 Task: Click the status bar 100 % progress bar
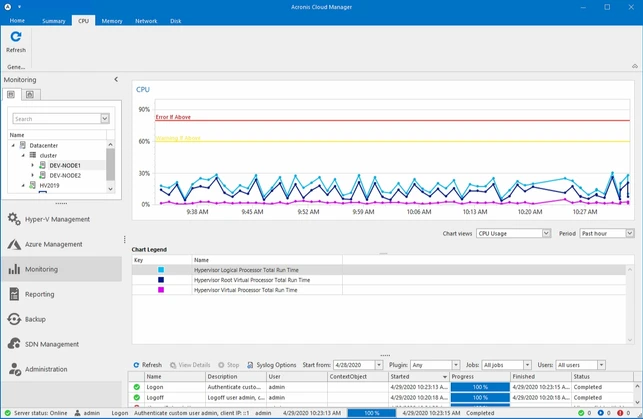coord(372,413)
